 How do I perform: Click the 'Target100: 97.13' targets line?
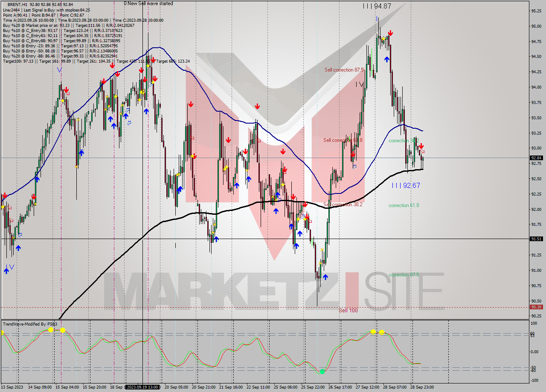click(96, 61)
